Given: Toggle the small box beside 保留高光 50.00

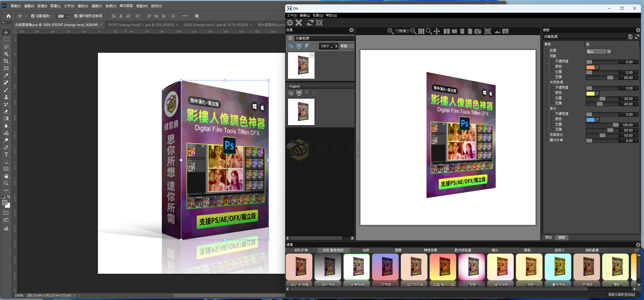Looking at the screenshot, I should [x=636, y=135].
